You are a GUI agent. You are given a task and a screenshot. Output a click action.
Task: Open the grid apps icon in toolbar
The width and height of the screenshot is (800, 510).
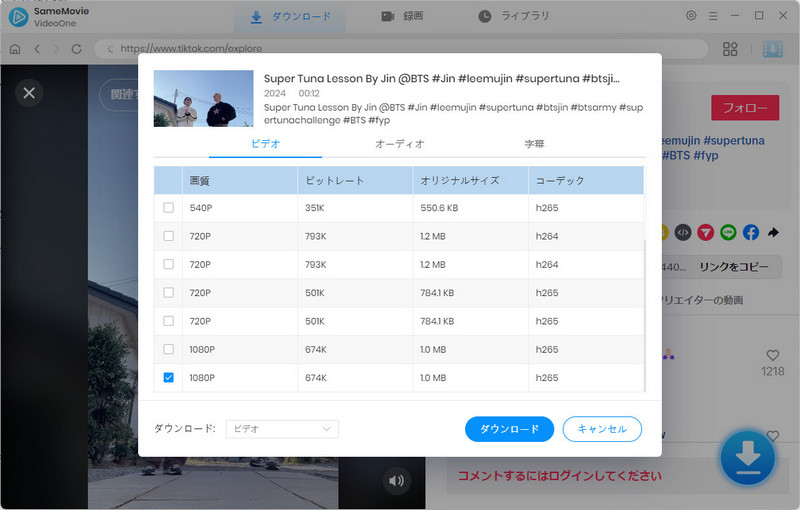[x=730, y=49]
